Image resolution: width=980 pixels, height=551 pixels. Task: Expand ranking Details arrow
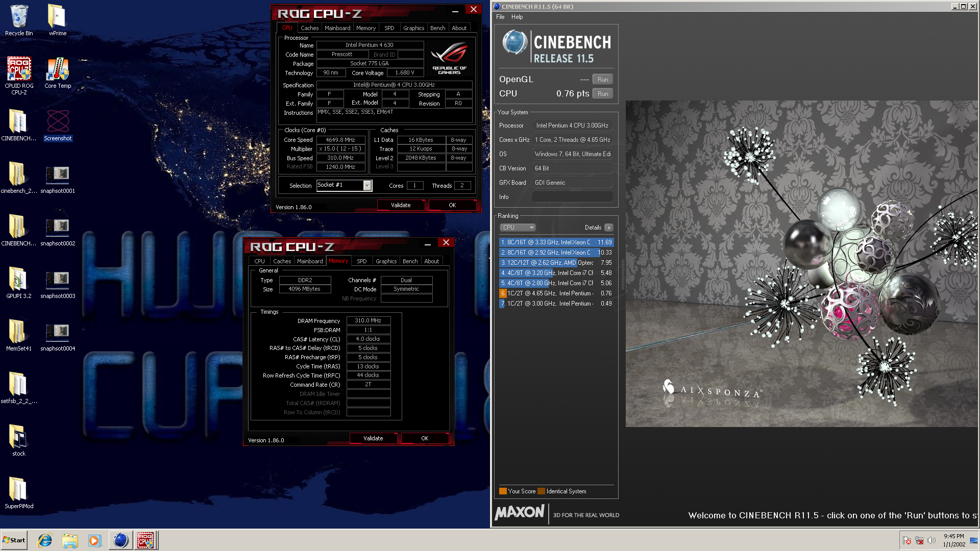(609, 228)
